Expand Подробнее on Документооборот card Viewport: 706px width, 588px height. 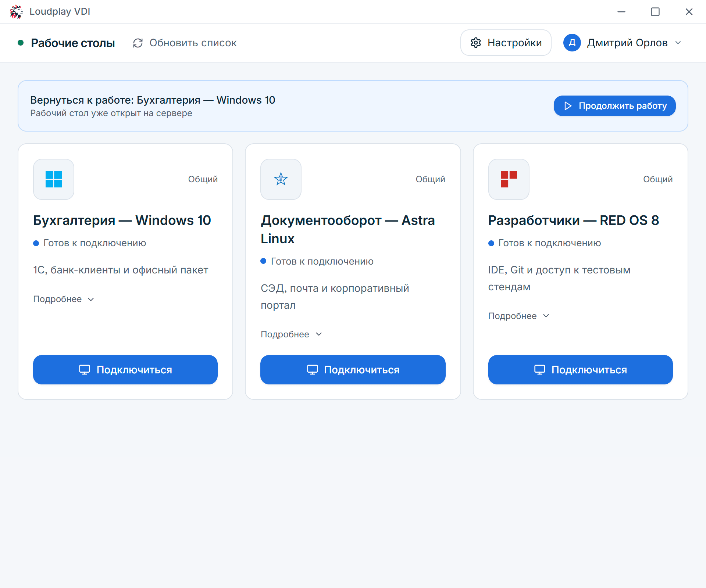click(x=291, y=334)
